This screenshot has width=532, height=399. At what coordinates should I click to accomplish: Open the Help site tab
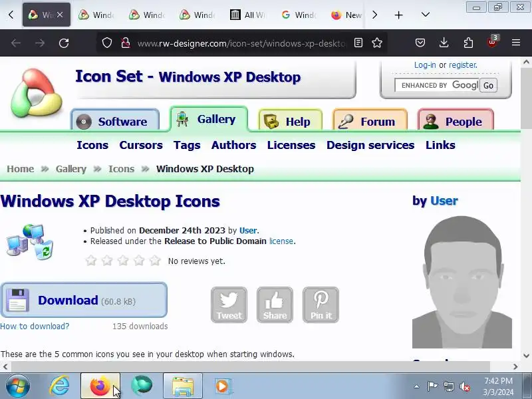[x=290, y=121]
